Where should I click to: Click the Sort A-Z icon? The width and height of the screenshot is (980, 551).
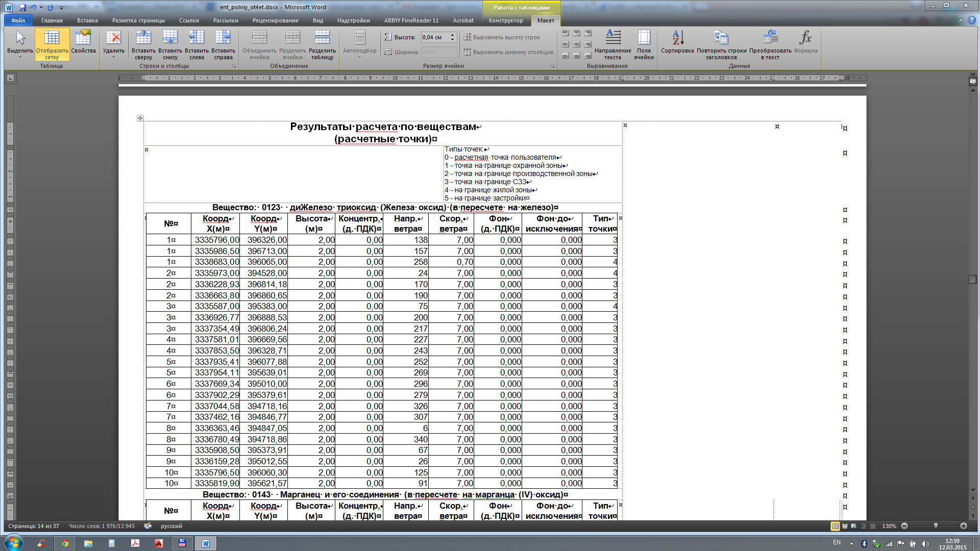pos(677,38)
